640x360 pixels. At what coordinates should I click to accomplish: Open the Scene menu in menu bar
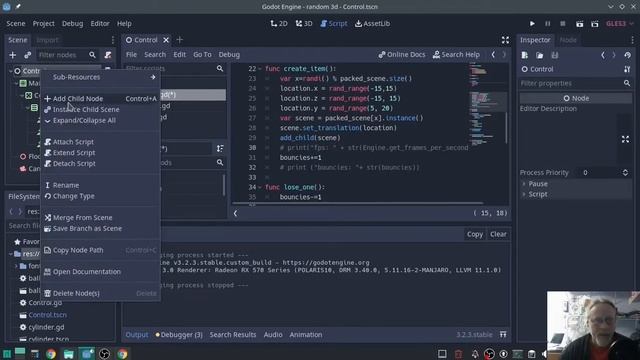pyautogui.click(x=16, y=24)
